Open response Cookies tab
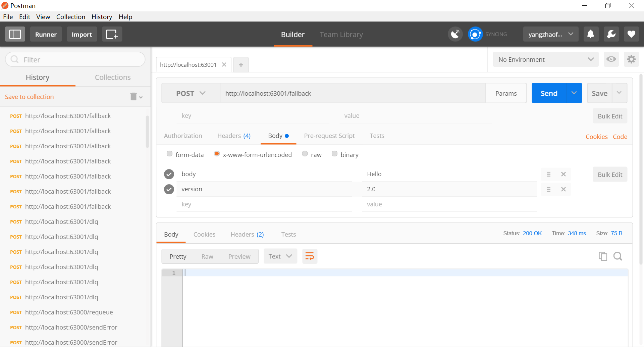The width and height of the screenshot is (644, 347). [204, 235]
